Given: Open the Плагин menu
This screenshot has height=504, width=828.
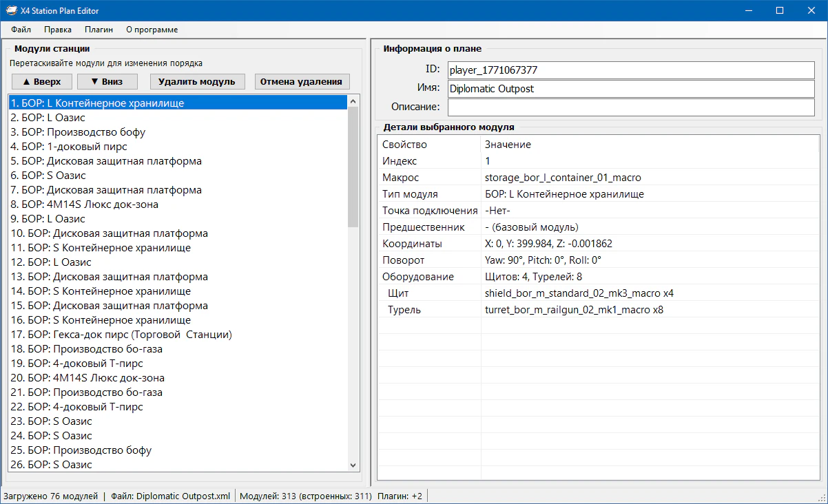Looking at the screenshot, I should [x=99, y=30].
